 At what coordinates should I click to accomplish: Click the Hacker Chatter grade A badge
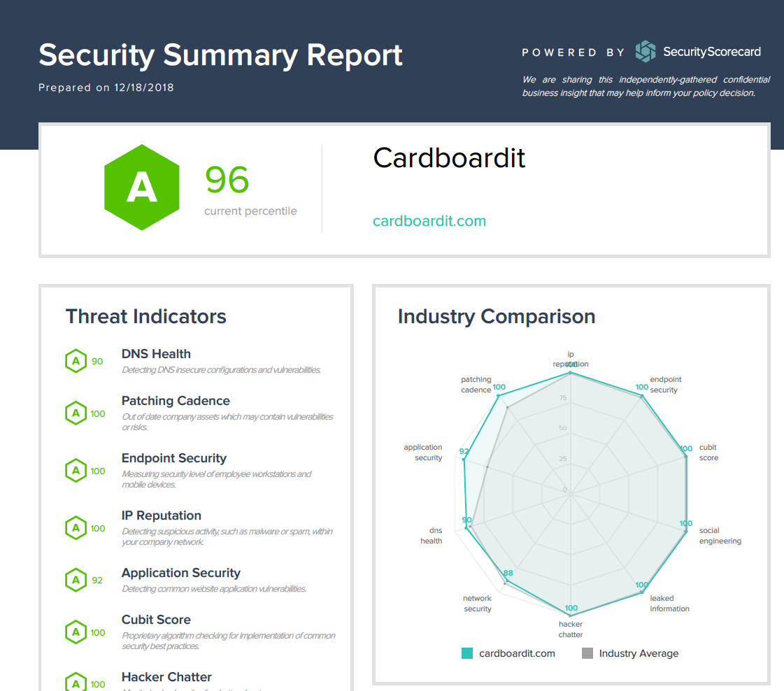click(76, 683)
